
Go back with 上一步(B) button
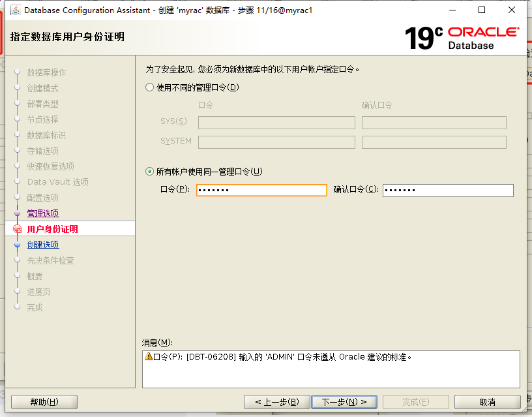[x=277, y=402]
